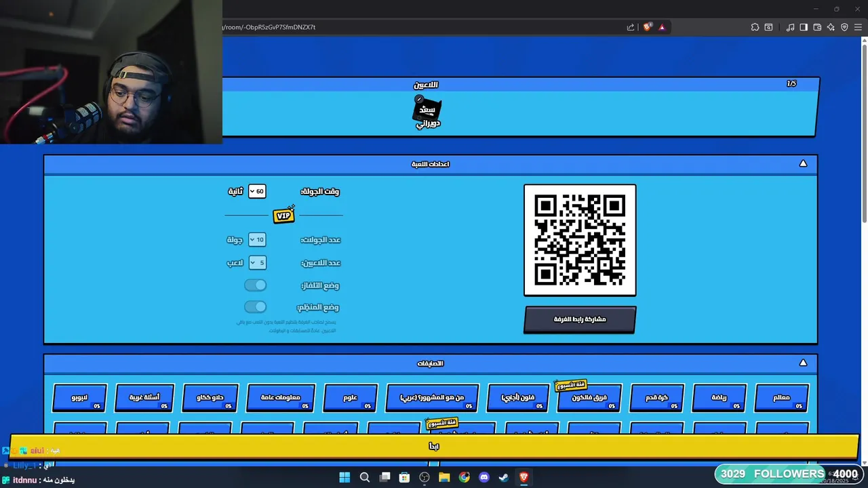Open Discord from taskbar
The height and width of the screenshot is (488, 868).
484,477
